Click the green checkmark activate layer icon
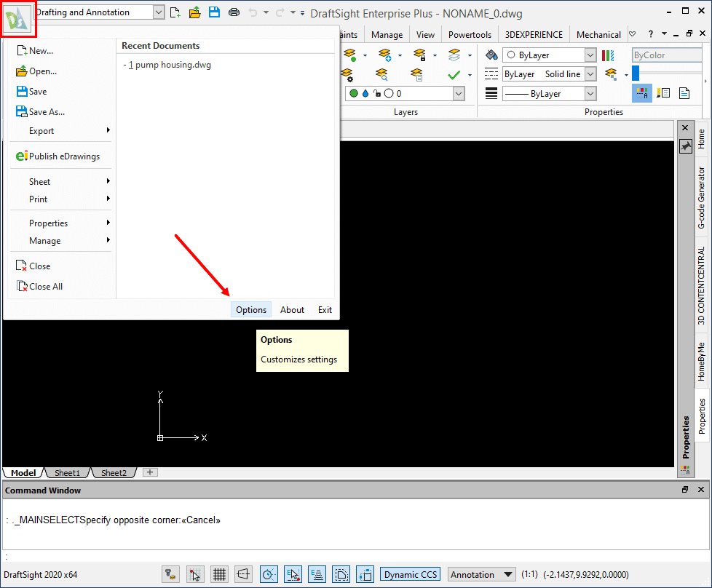The height and width of the screenshot is (588, 712). coord(454,75)
